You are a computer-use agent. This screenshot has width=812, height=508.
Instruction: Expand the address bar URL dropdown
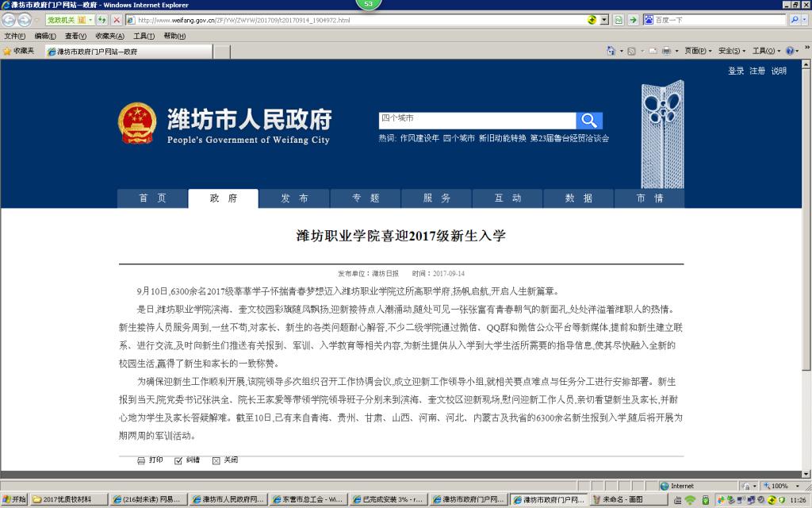coord(603,20)
